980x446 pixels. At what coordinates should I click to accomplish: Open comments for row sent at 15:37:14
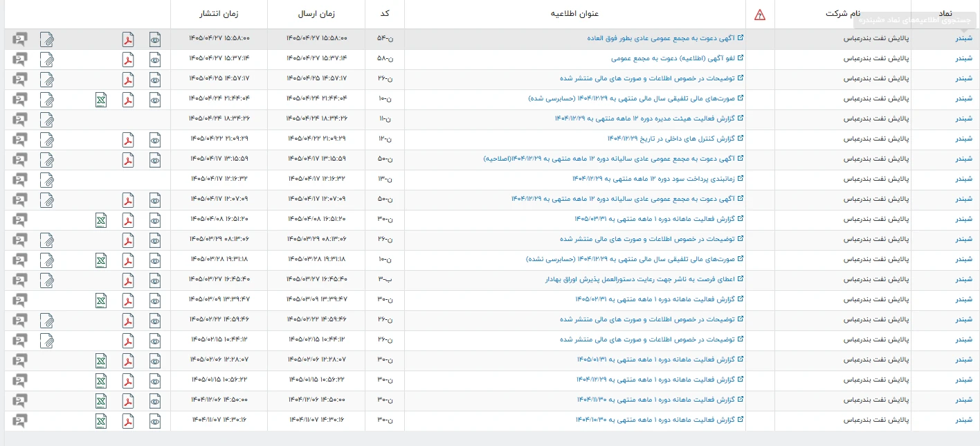tap(20, 60)
